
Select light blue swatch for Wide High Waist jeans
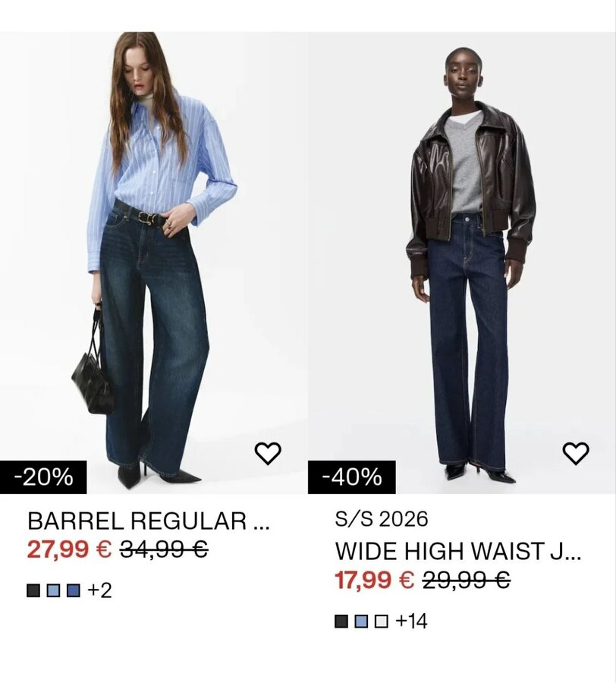(x=361, y=621)
